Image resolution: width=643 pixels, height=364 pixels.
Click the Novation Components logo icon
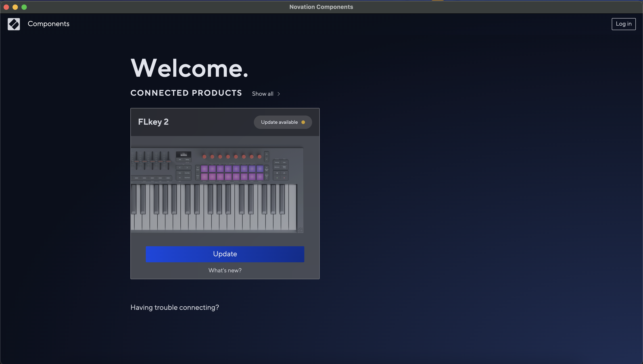(14, 24)
